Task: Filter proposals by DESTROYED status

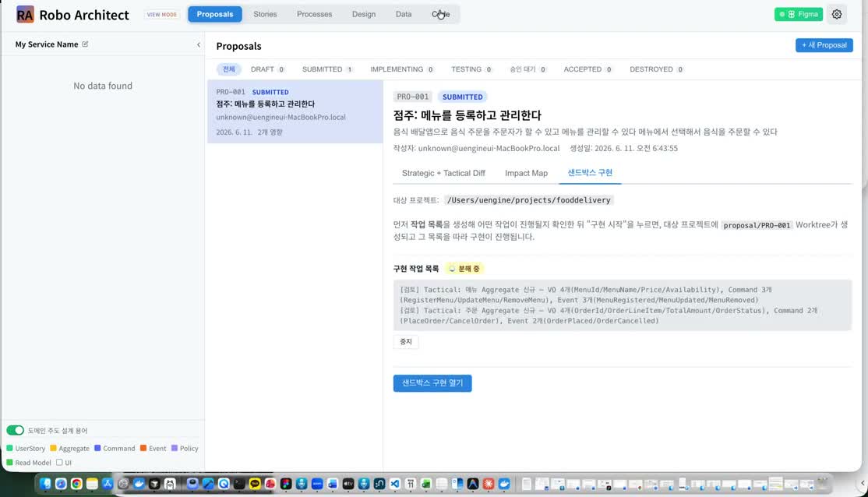Action: click(656, 69)
